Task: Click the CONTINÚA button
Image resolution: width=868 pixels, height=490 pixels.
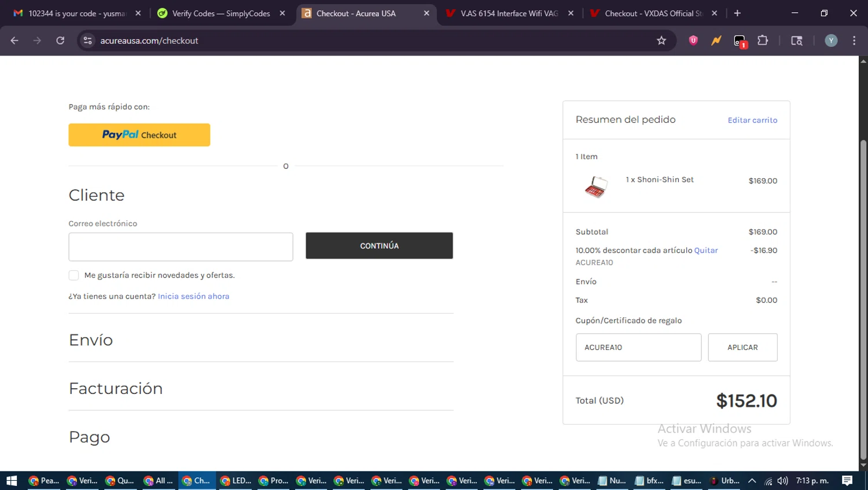Action: tap(379, 246)
